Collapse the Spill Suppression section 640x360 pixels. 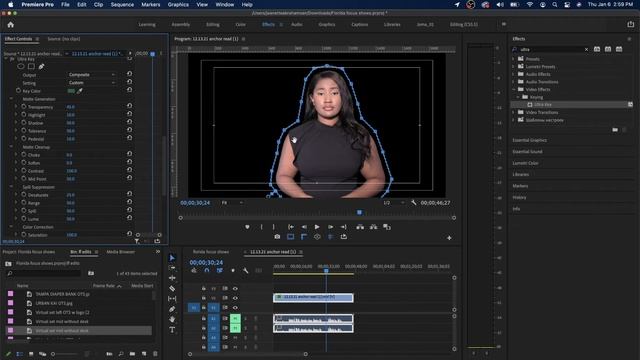(11, 187)
